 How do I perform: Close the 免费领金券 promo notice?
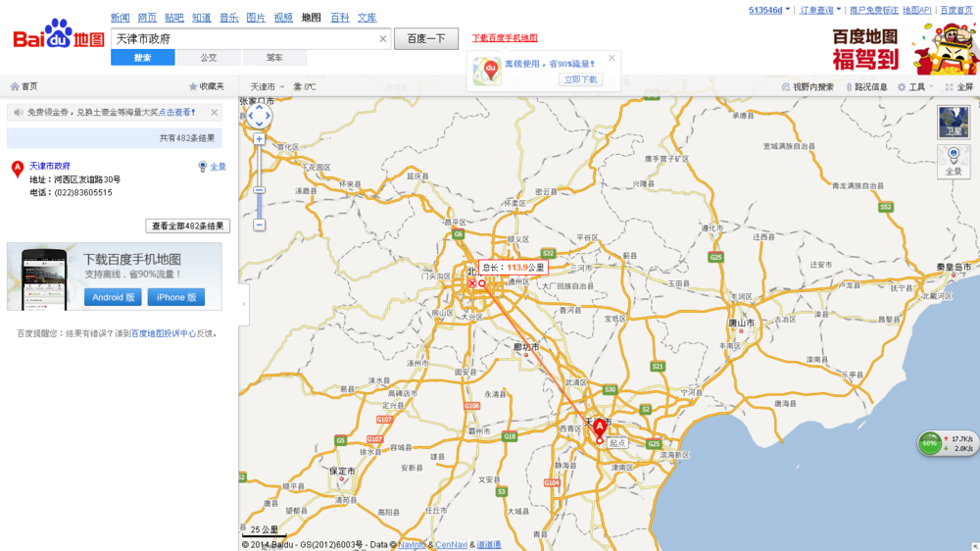[215, 113]
